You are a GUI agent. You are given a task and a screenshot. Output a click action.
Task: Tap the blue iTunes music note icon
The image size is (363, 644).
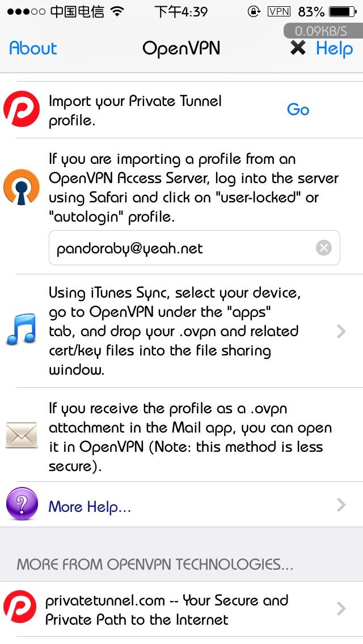coord(22,331)
